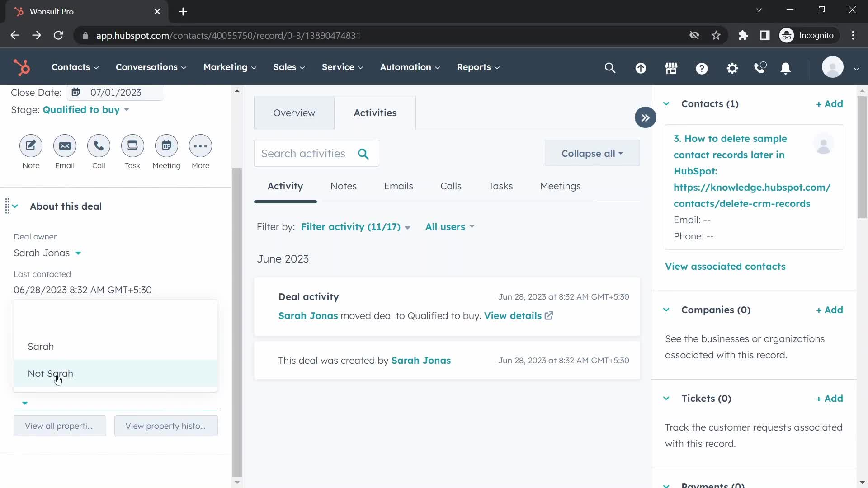Viewport: 868px width, 488px height.
Task: Open the calling phone icon
Action: click(760, 68)
